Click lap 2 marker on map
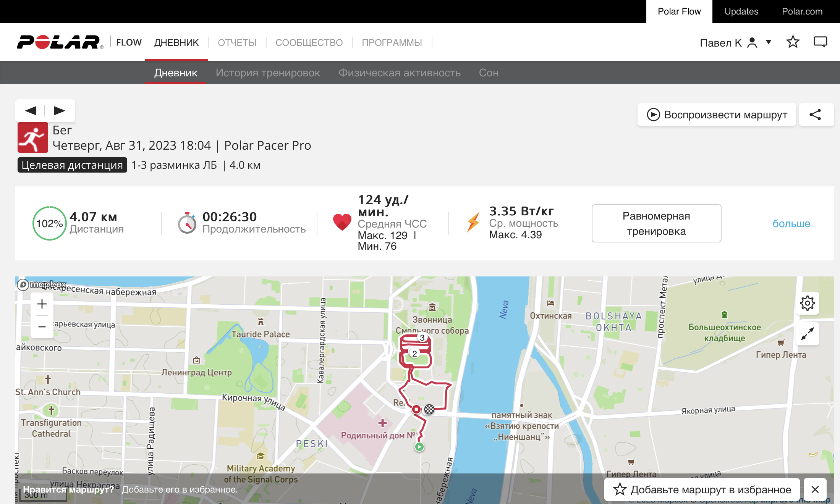The height and width of the screenshot is (504, 840). point(414,354)
